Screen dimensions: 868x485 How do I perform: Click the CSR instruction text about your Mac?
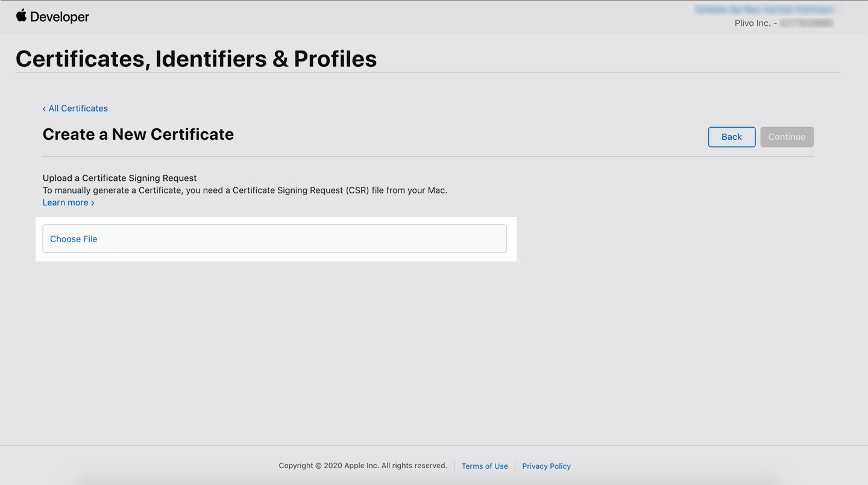[245, 190]
